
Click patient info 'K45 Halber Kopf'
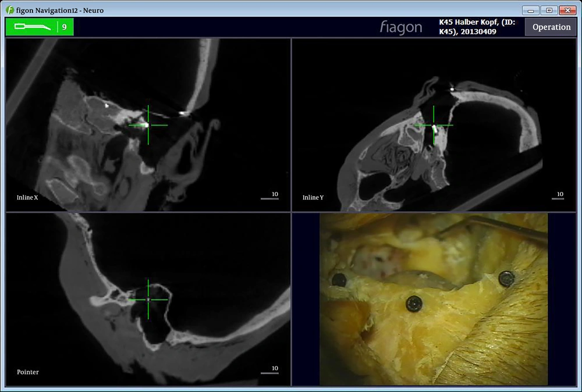477,27
